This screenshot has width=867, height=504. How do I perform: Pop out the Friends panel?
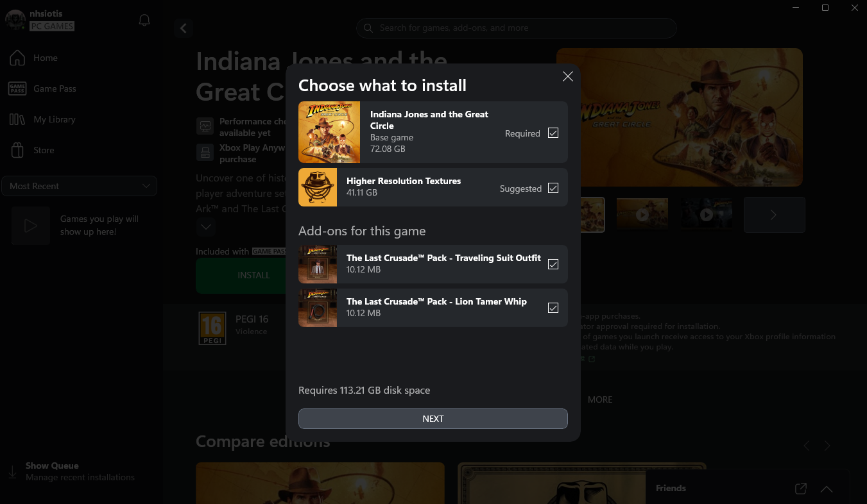(x=801, y=489)
